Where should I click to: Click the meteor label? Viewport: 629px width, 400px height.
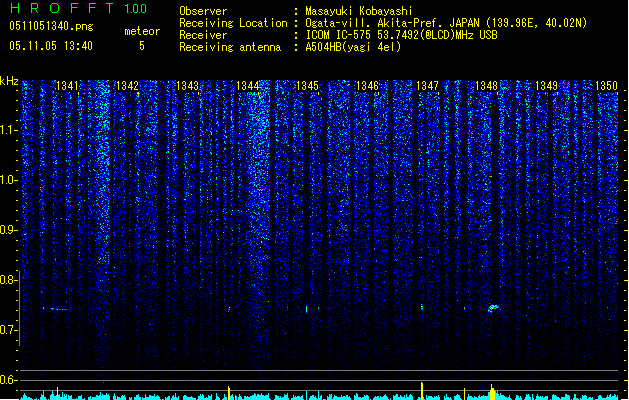(142, 31)
